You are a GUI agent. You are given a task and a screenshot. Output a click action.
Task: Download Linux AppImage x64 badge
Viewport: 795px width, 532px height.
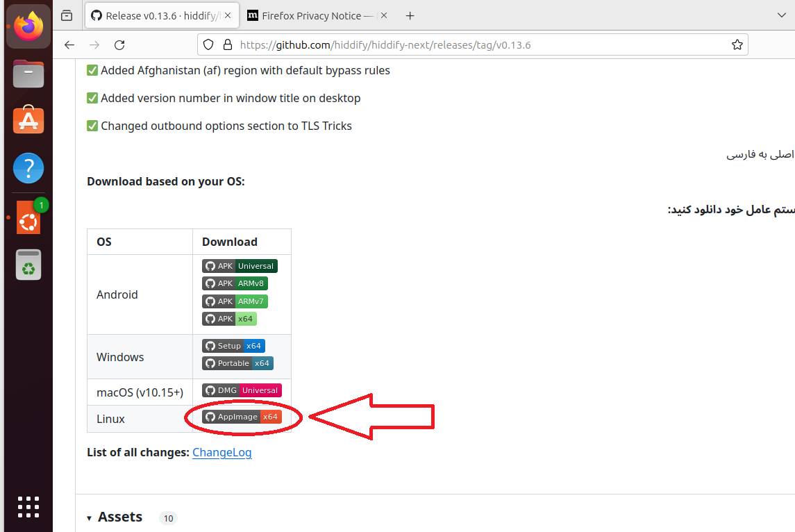242,417
